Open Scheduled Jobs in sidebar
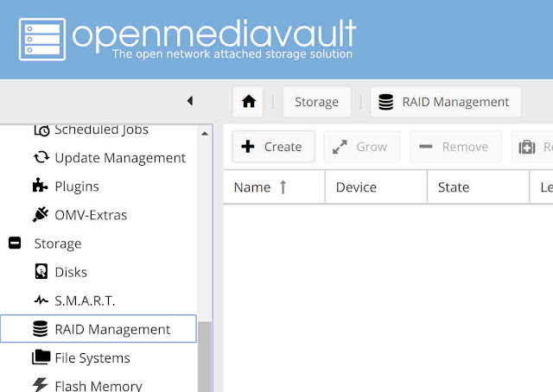The height and width of the screenshot is (392, 553). pyautogui.click(x=99, y=130)
